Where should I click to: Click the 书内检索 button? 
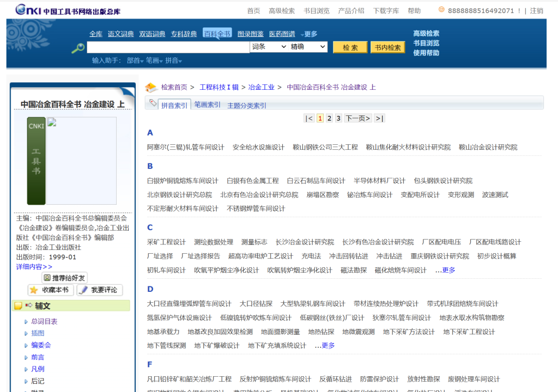387,47
